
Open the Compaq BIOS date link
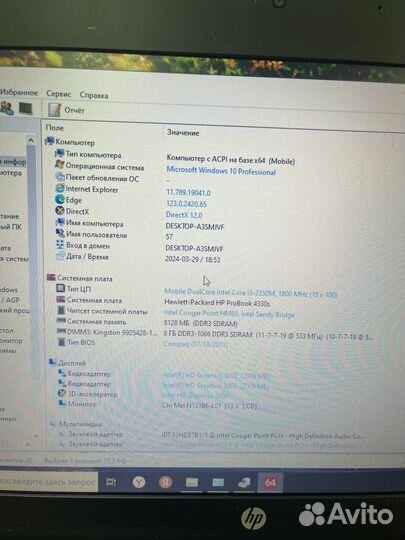click(195, 344)
